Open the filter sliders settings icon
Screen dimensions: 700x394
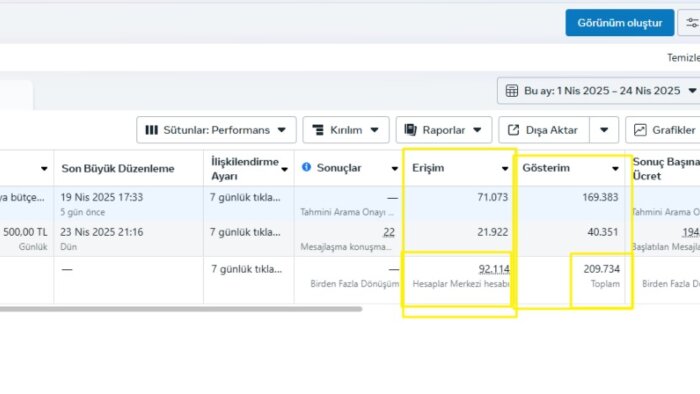click(x=692, y=23)
